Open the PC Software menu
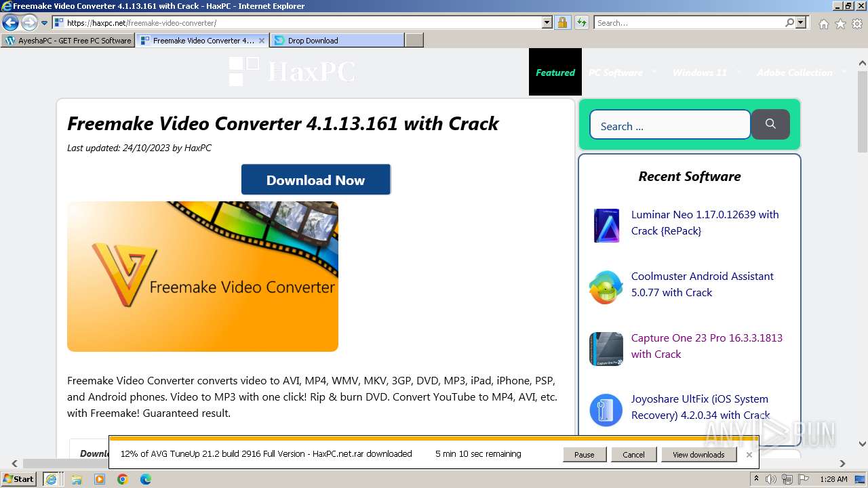The image size is (868, 488). click(x=615, y=73)
